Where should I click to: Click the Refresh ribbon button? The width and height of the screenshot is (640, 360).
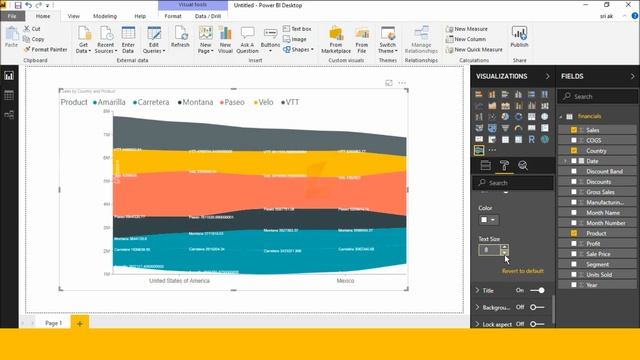coord(180,37)
